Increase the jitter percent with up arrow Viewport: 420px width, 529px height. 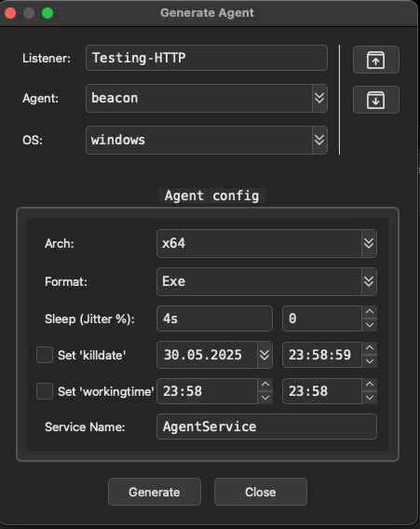coord(370,312)
